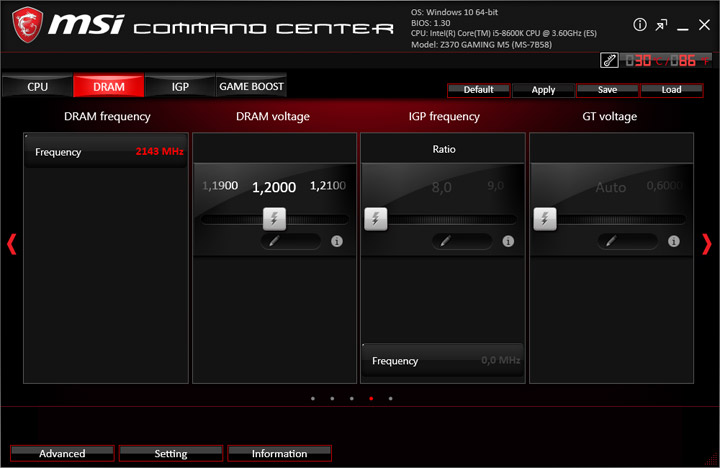This screenshot has width=720, height=468.
Task: Click the second page indicator dot
Action: 332,398
